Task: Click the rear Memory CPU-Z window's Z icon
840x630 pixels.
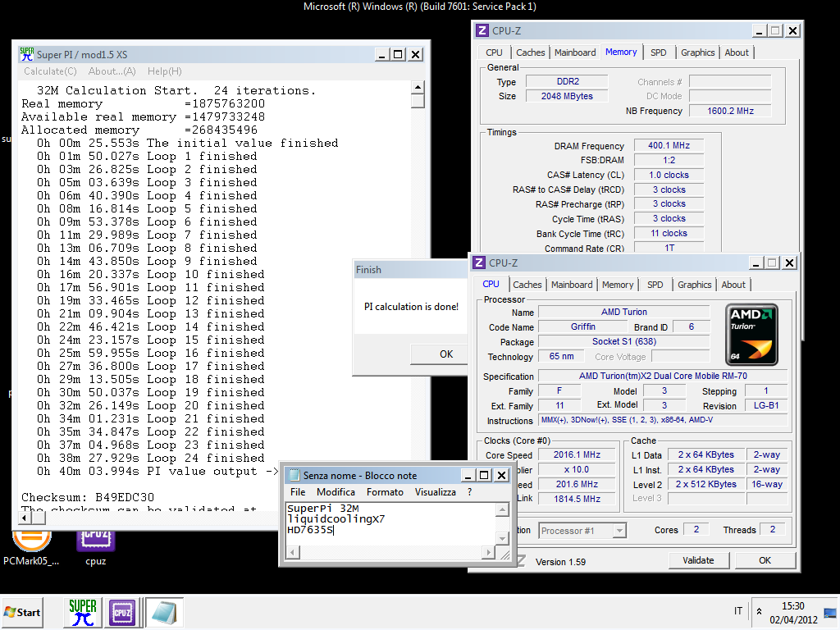Action: (482, 30)
